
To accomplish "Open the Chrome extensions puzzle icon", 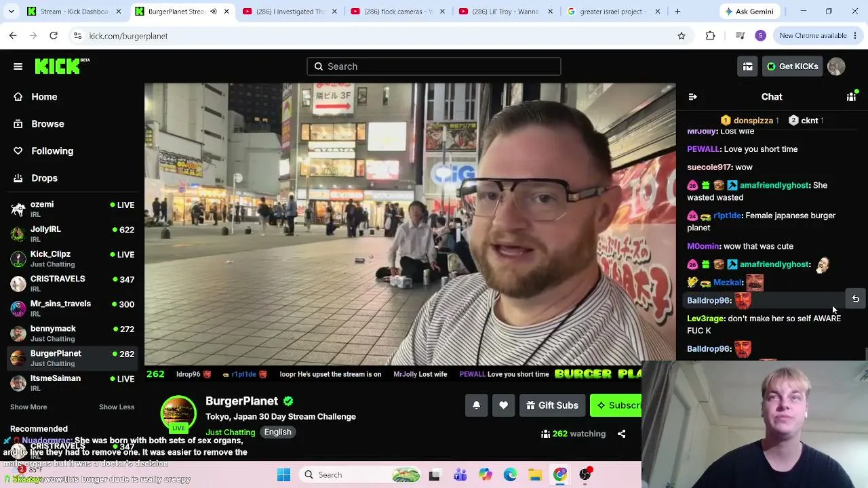I will pos(710,36).
